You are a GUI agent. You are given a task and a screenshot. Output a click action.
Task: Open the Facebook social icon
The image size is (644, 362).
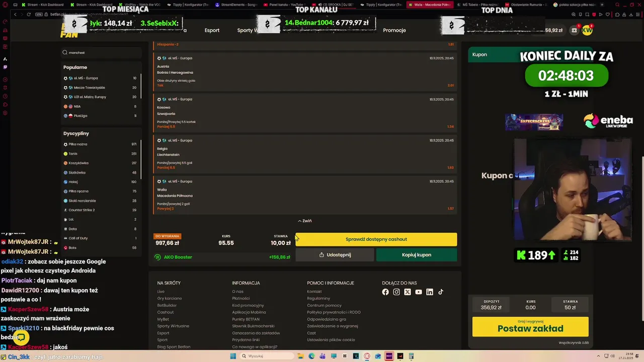point(385,292)
